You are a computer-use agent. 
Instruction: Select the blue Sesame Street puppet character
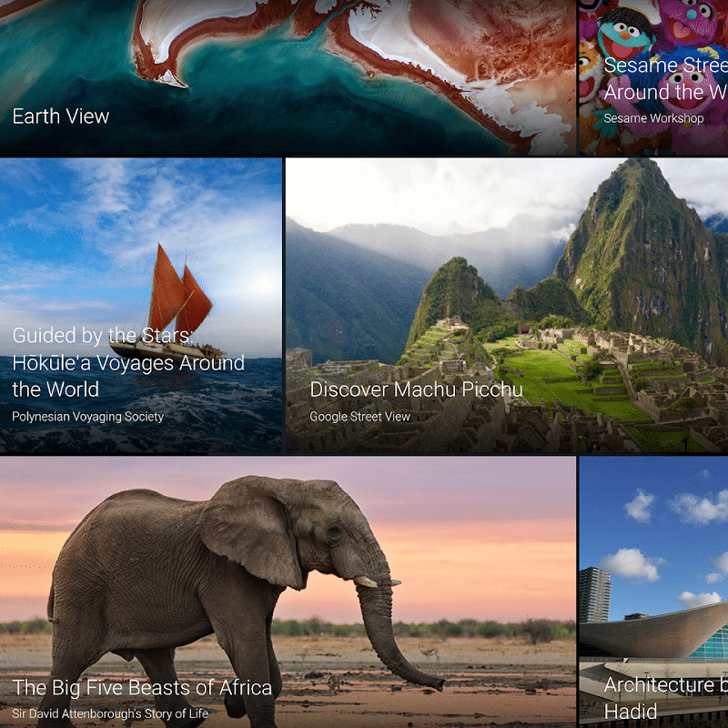pyautogui.click(x=624, y=36)
